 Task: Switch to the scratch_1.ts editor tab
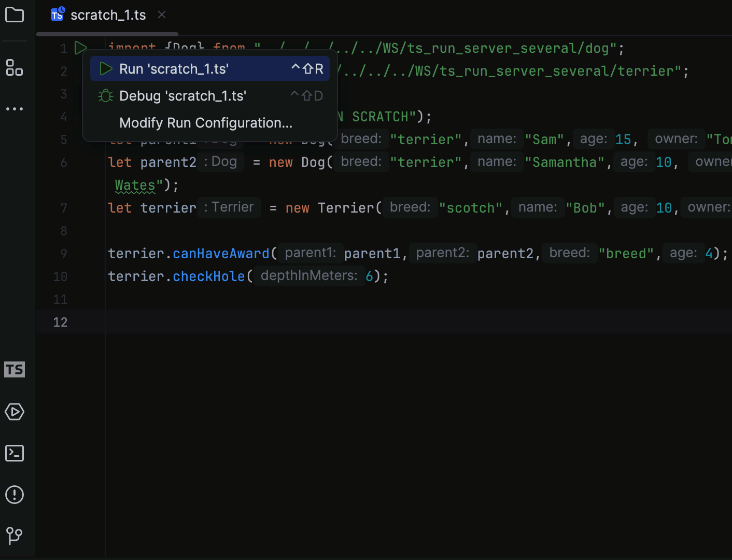(108, 15)
